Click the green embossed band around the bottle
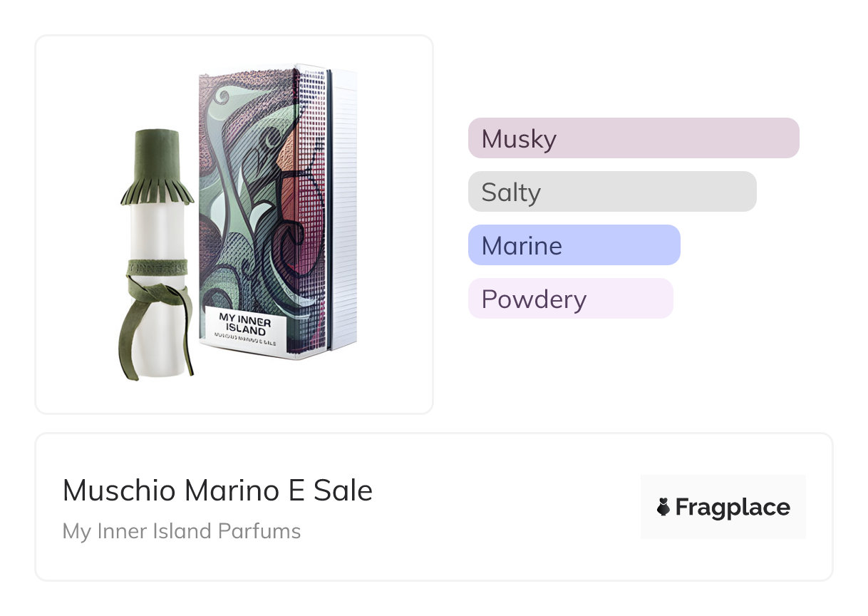The width and height of the screenshot is (868, 616). point(157,267)
